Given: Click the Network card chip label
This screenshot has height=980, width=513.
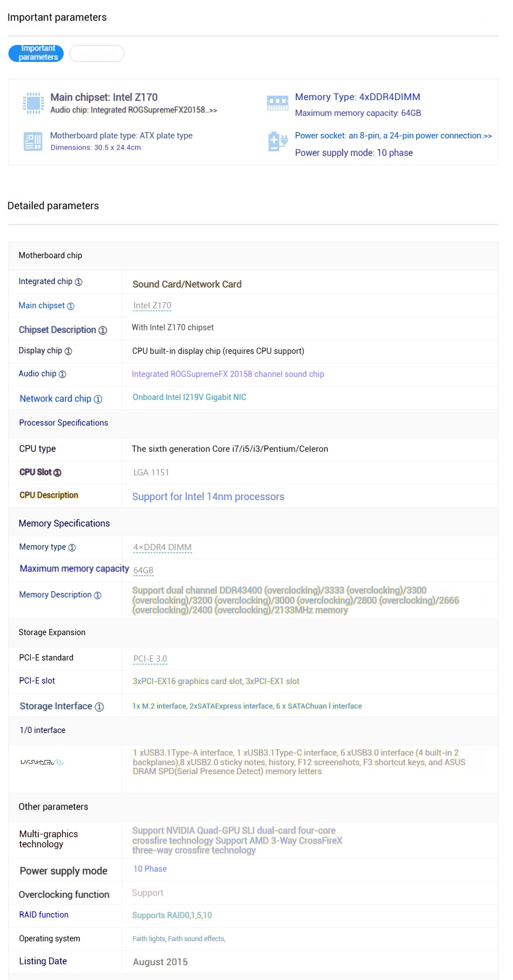Looking at the screenshot, I should click(55, 398).
